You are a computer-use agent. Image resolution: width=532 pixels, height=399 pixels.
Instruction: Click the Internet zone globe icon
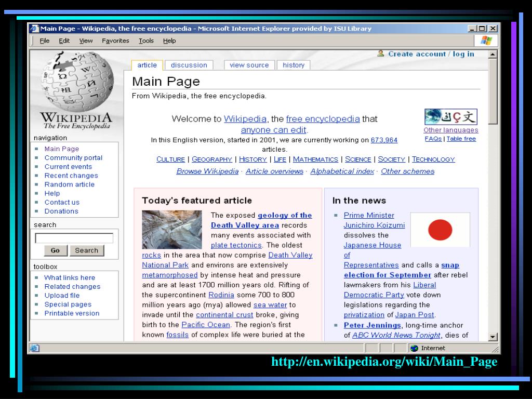[414, 348]
